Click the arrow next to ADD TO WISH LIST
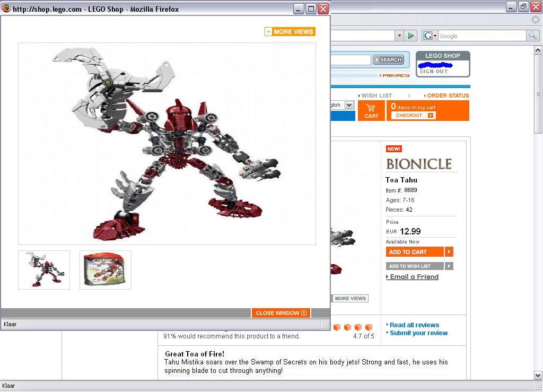This screenshot has height=392, width=543. 449,266
